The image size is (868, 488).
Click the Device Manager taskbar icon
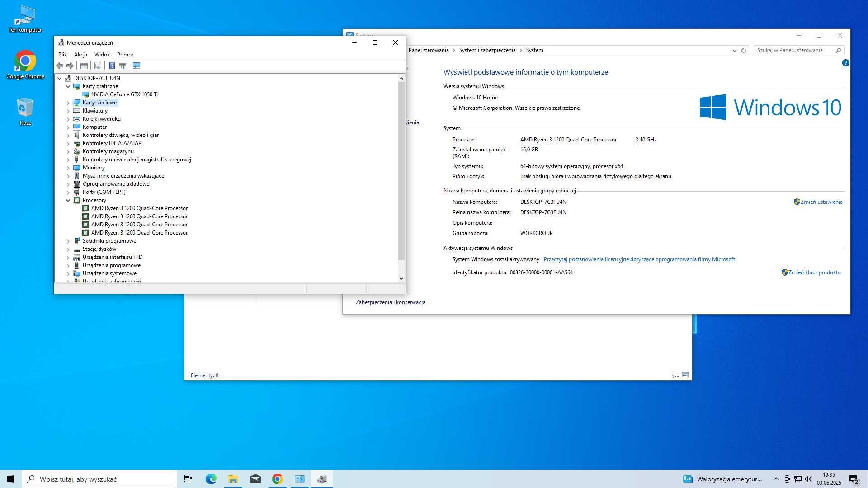pyautogui.click(x=322, y=479)
